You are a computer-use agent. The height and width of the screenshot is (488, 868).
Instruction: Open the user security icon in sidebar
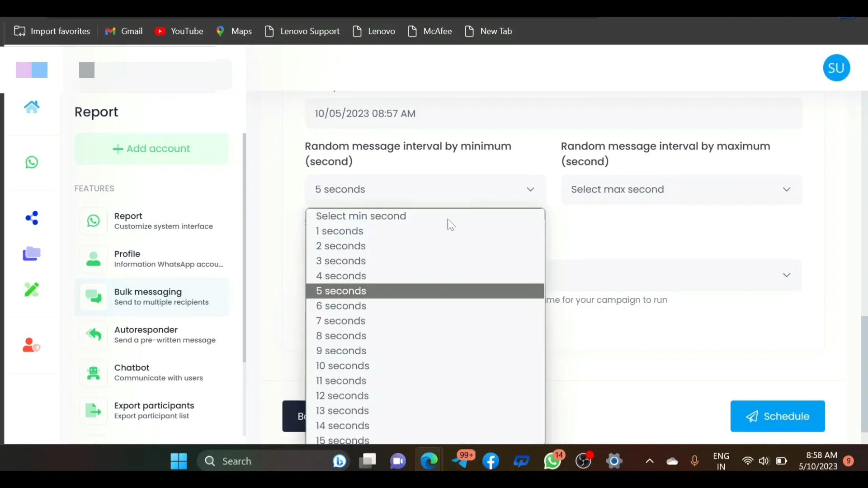tap(31, 345)
